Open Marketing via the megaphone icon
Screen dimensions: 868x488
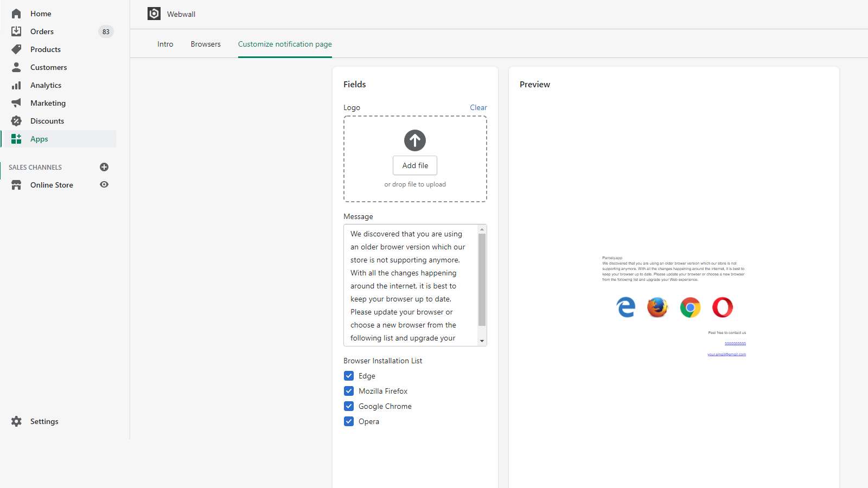16,102
